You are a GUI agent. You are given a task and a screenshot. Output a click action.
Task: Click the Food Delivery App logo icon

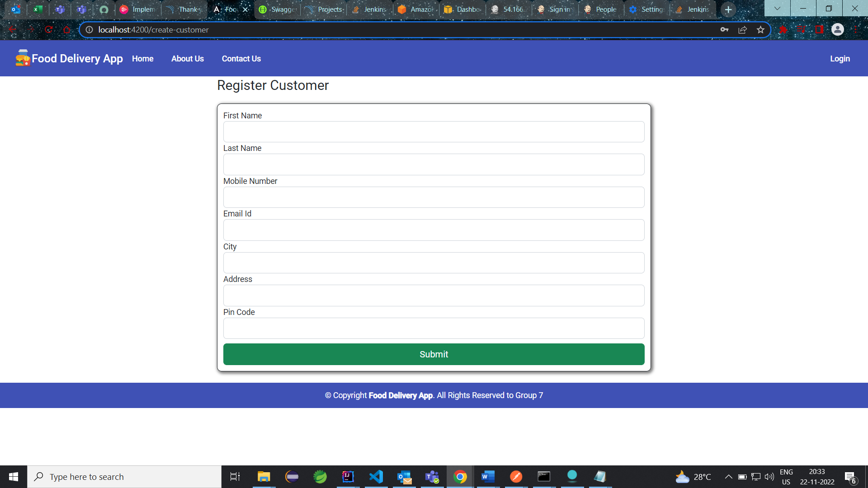23,58
